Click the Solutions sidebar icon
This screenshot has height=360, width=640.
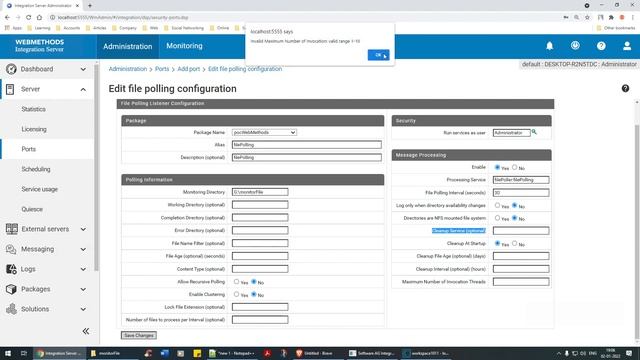(x=11, y=309)
